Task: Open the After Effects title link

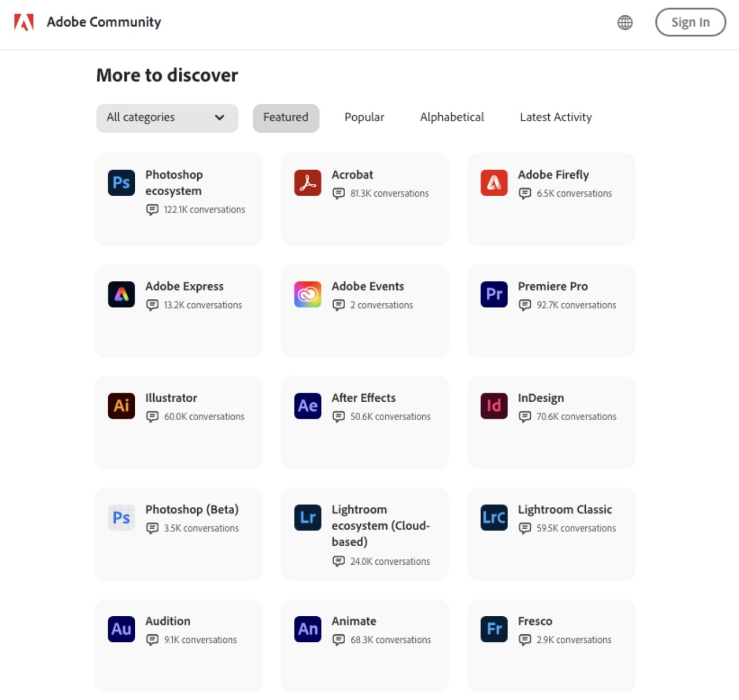Action: pyautogui.click(x=364, y=398)
